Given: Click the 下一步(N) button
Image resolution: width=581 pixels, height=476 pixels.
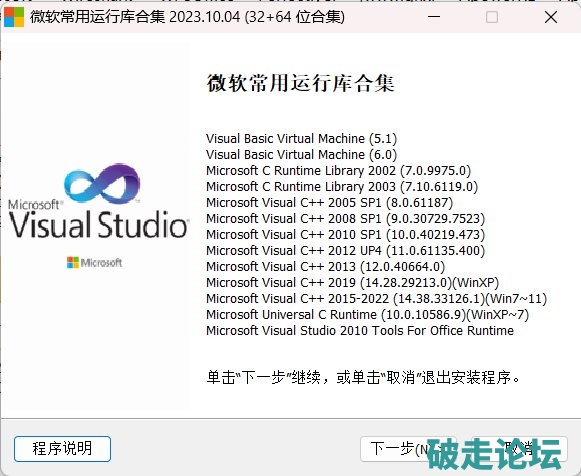Looking at the screenshot, I should tap(408, 449).
